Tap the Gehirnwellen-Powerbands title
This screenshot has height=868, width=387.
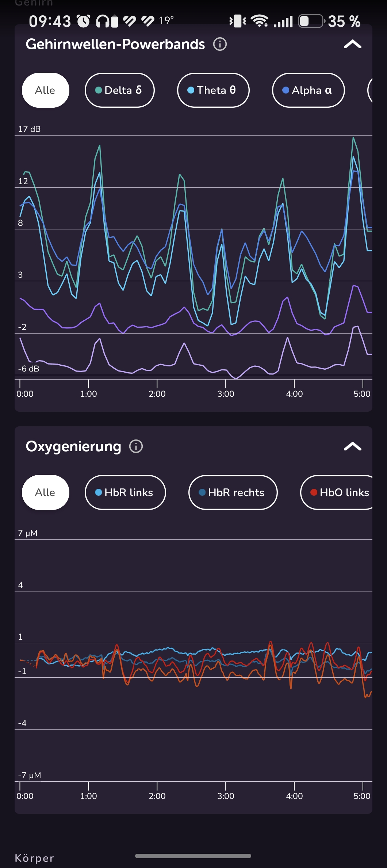click(x=115, y=44)
